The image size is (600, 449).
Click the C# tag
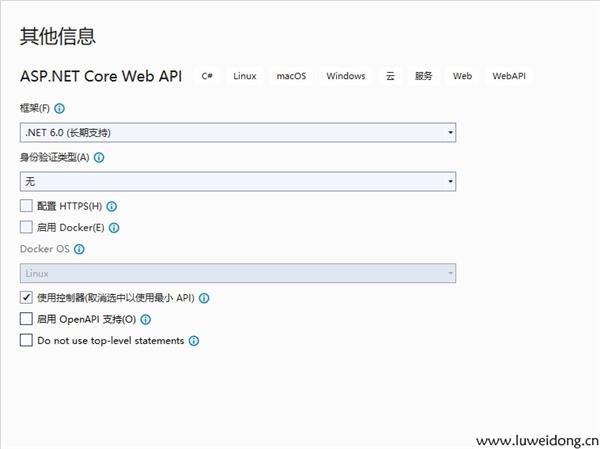click(207, 76)
